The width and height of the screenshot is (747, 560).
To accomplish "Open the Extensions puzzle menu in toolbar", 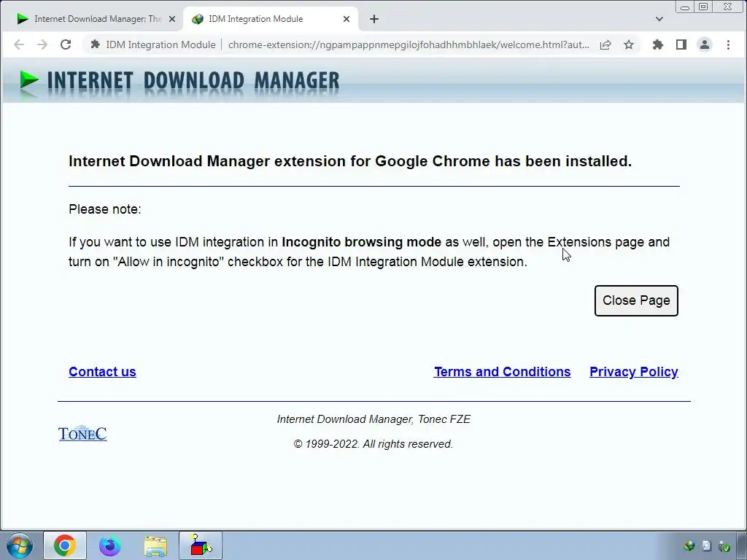I will click(658, 44).
